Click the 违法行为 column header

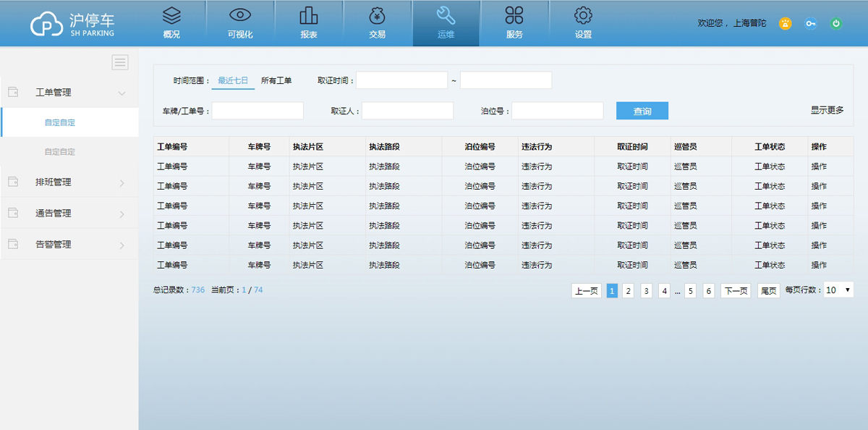(537, 147)
